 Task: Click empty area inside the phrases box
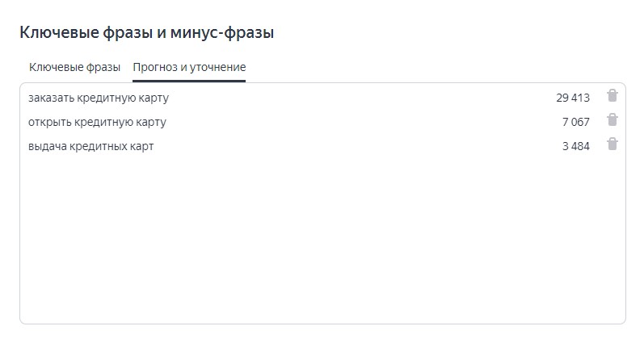point(323,242)
